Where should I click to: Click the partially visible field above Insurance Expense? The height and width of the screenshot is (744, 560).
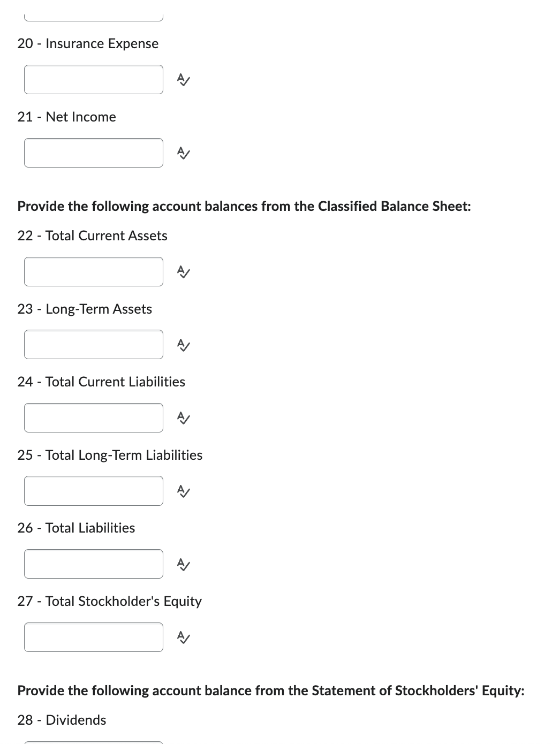click(93, 8)
